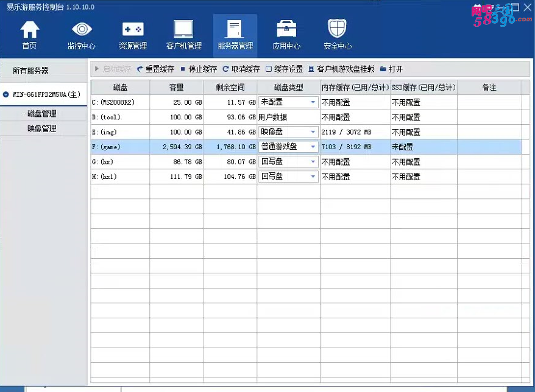Open 资源管理 gamepad icon
Image resolution: width=535 pixels, height=392 pixels.
point(133,35)
